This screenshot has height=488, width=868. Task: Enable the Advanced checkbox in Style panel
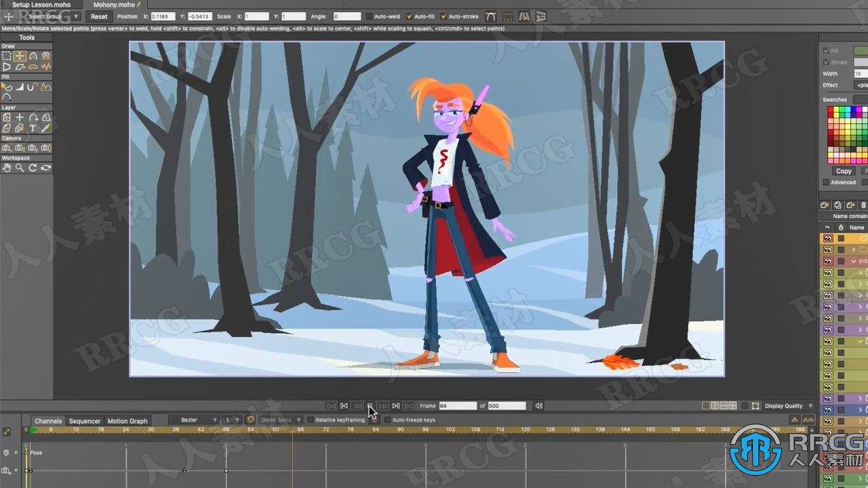[825, 182]
